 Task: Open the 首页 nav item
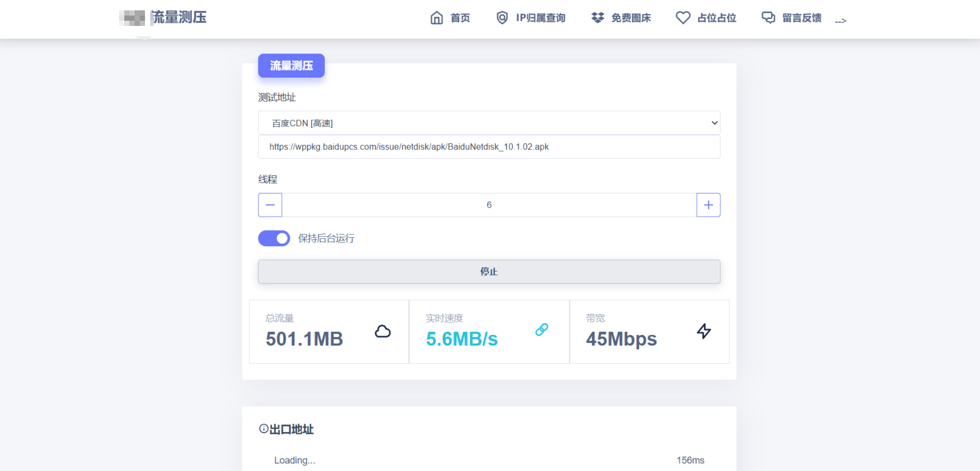pos(450,18)
